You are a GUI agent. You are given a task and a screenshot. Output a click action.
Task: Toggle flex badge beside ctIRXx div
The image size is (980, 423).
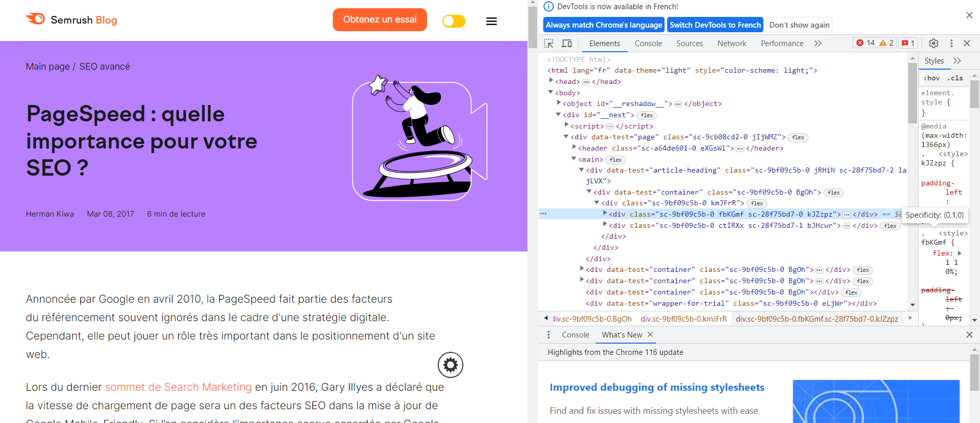890,226
